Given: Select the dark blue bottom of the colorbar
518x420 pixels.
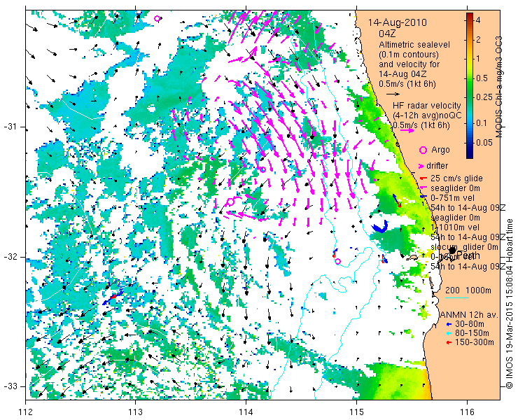Looking at the screenshot, I should coord(470,155).
